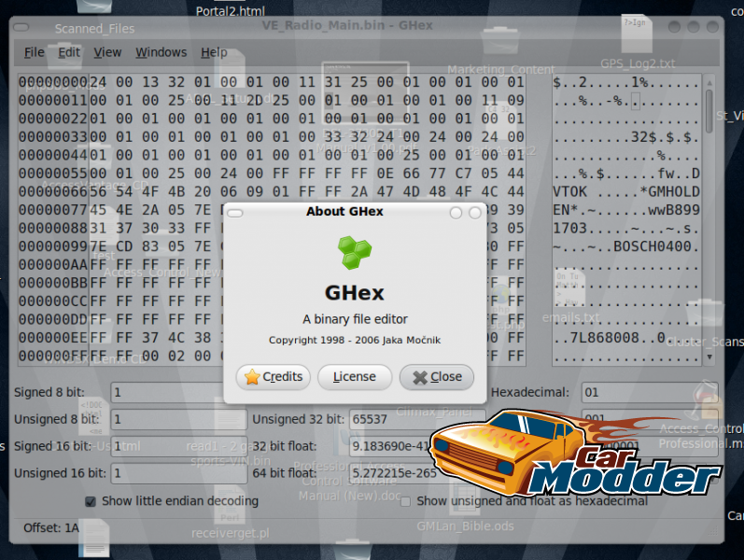Open the File menu

(x=35, y=52)
